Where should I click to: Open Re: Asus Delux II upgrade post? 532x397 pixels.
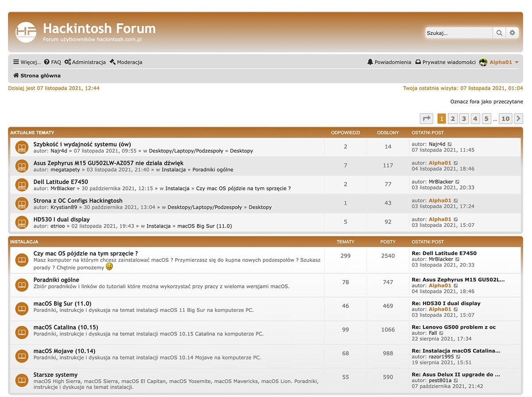pyautogui.click(x=456, y=374)
